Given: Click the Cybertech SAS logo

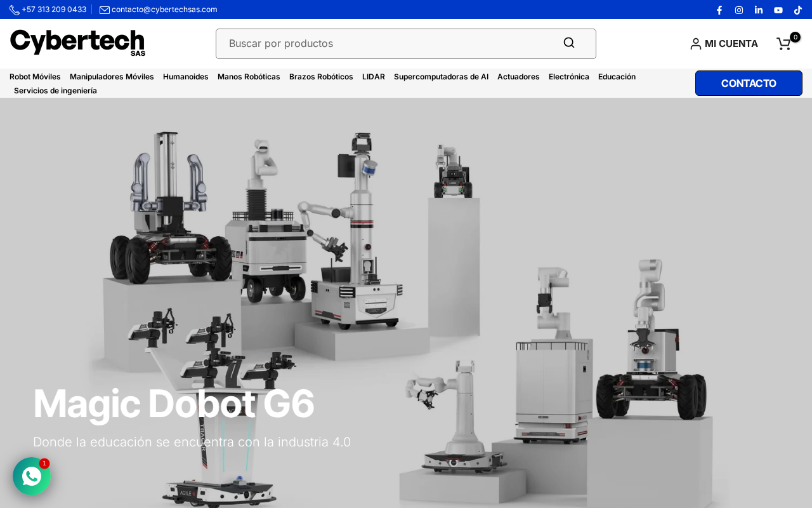Looking at the screenshot, I should (78, 43).
